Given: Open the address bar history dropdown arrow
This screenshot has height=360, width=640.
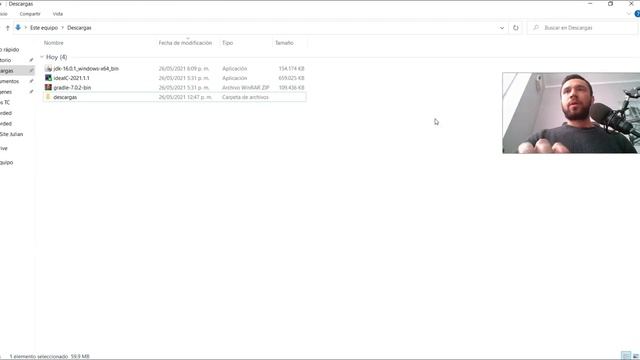Looking at the screenshot, I should click(x=502, y=28).
